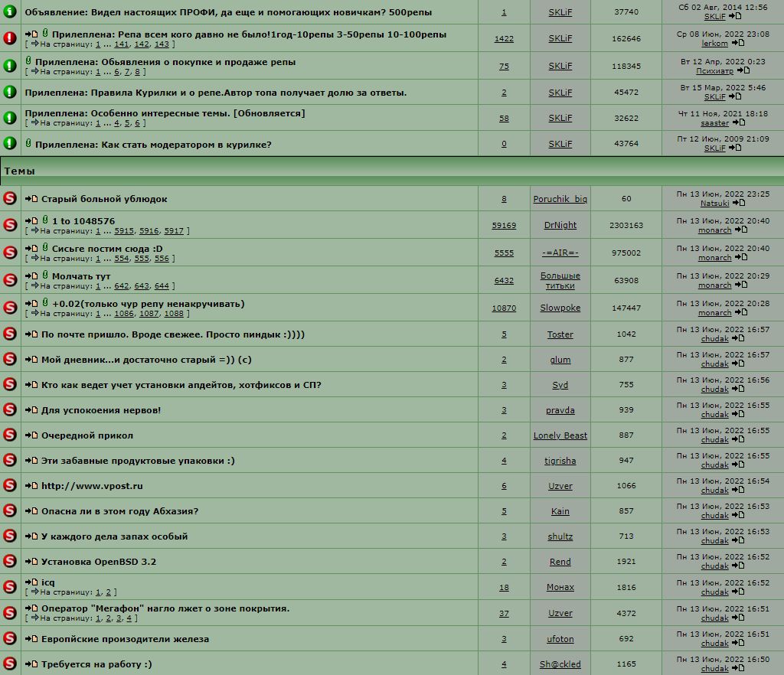Click reply count 37 link
This screenshot has height=675, width=784.
tap(504, 613)
